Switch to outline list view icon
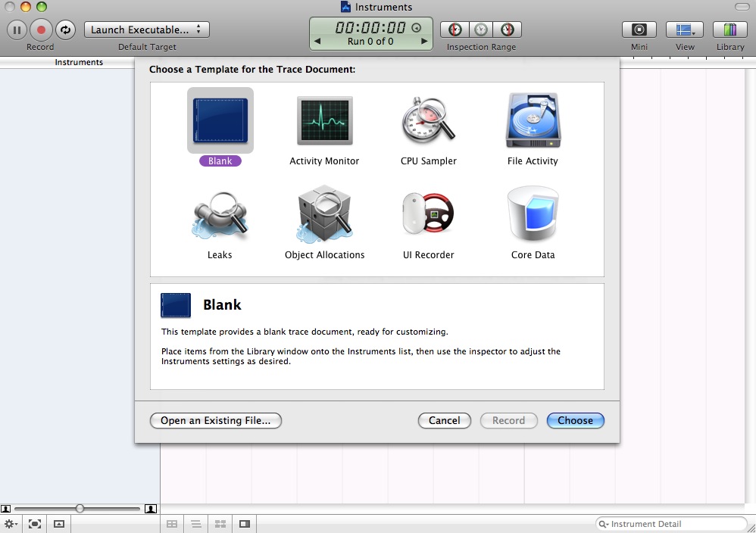This screenshot has height=533, width=756. coord(196,524)
